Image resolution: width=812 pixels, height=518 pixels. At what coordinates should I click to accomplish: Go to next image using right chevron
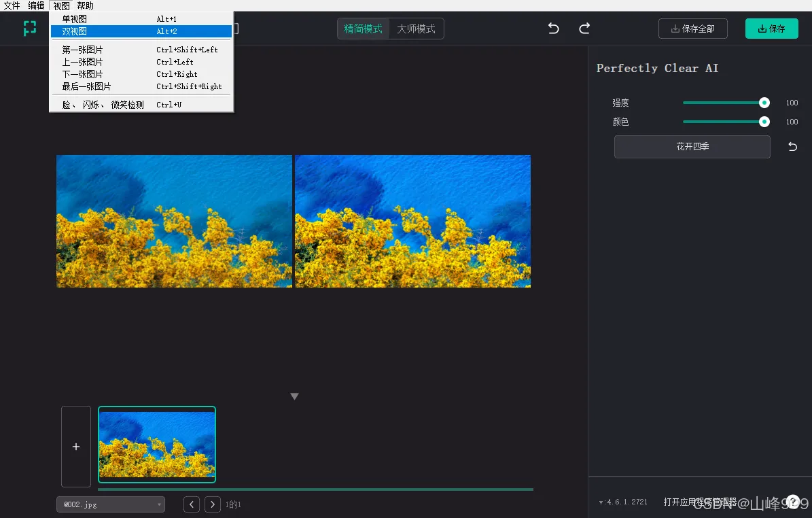pyautogui.click(x=213, y=504)
